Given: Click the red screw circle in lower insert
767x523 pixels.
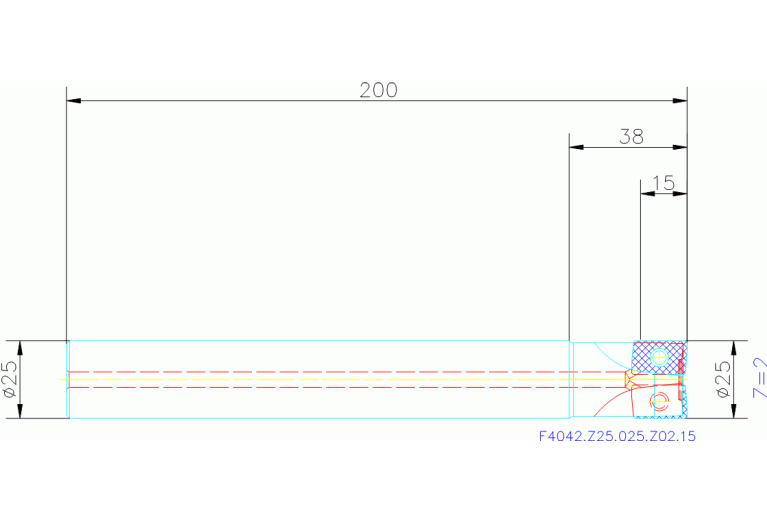Looking at the screenshot, I should (x=658, y=403).
